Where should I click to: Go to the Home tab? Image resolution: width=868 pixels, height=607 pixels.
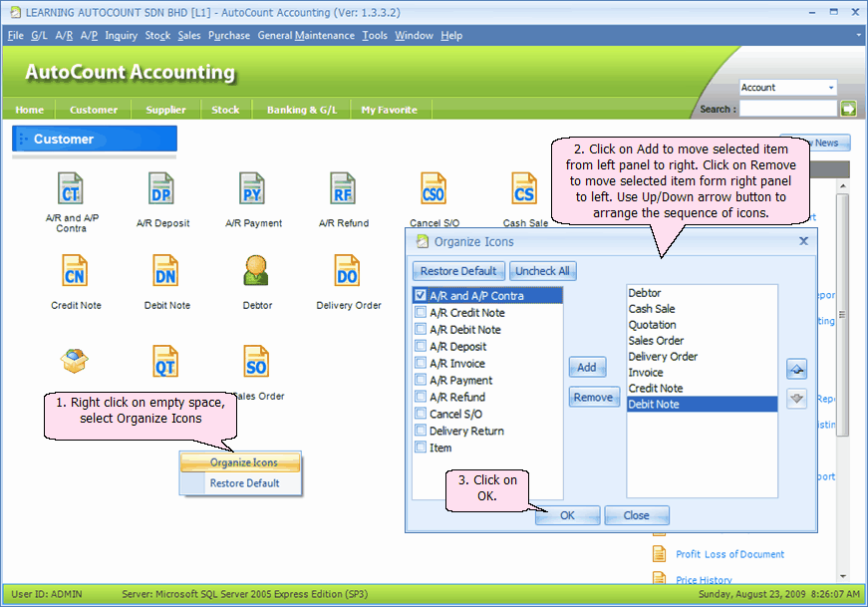click(29, 110)
